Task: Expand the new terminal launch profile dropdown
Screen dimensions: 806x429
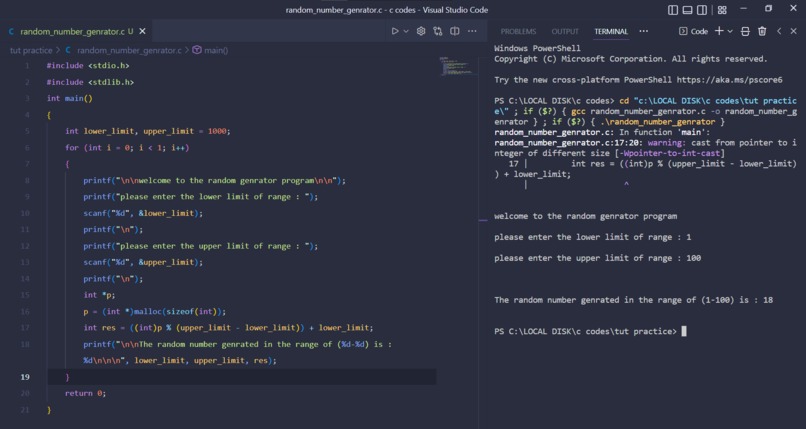Action: coord(730,31)
